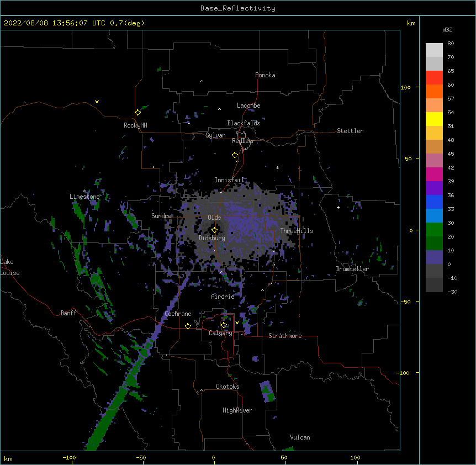This screenshot has width=476, height=465.
Task: Click the Limestone label
Action: click(84, 197)
